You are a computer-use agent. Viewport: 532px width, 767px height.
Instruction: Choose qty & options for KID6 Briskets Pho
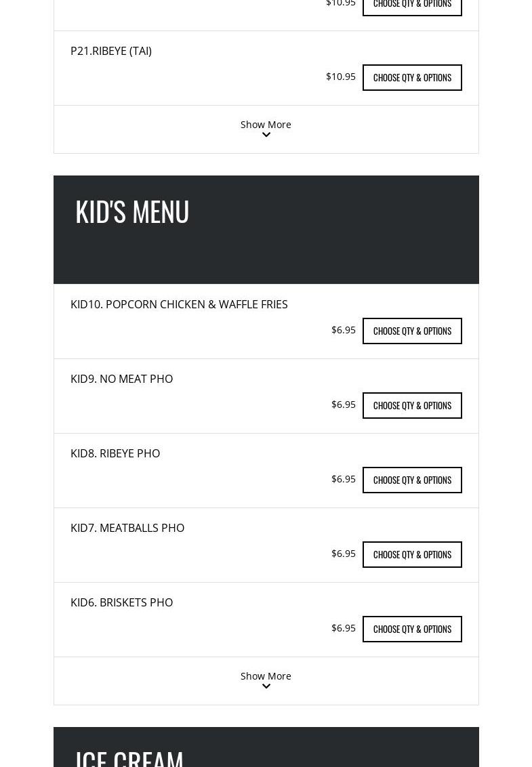[x=412, y=629]
